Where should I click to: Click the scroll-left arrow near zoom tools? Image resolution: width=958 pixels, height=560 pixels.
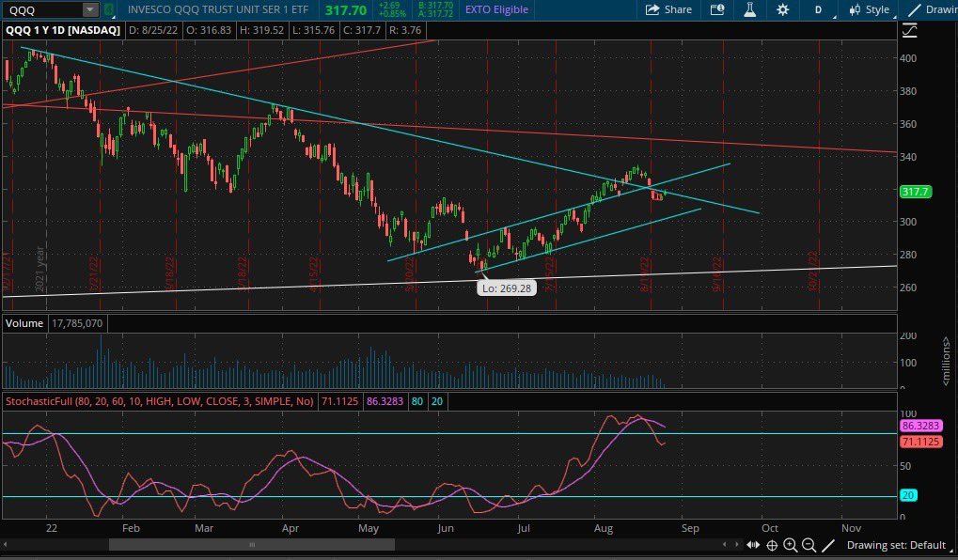(x=725, y=545)
